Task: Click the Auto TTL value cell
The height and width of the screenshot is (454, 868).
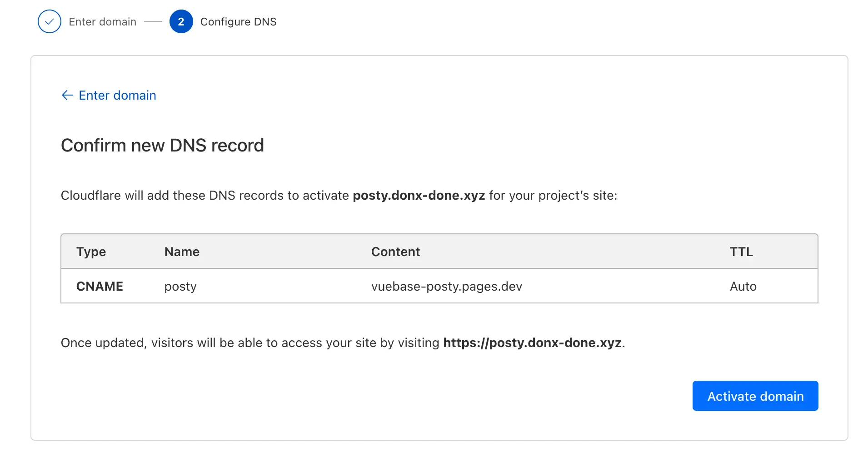Action: (743, 286)
